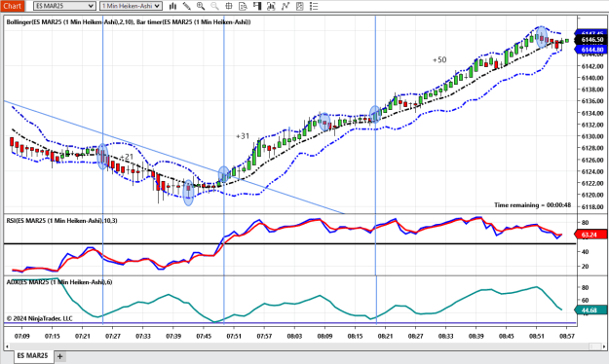Screen dimensions: 609x364
Task: Click the 6130.00 price axis label
Action: click(592, 136)
